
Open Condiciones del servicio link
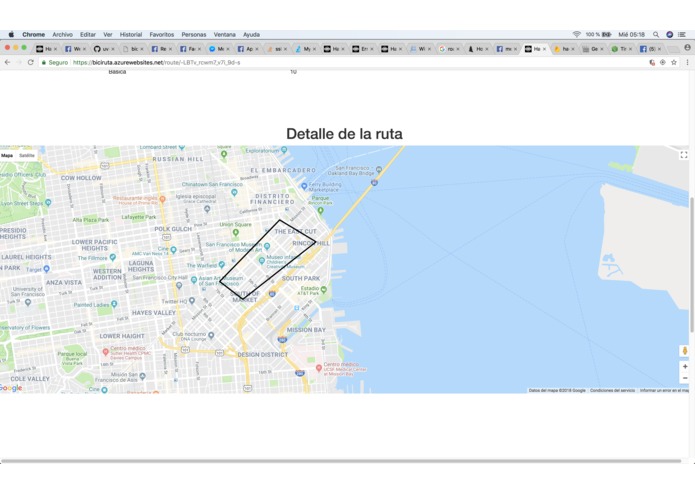pos(612,390)
